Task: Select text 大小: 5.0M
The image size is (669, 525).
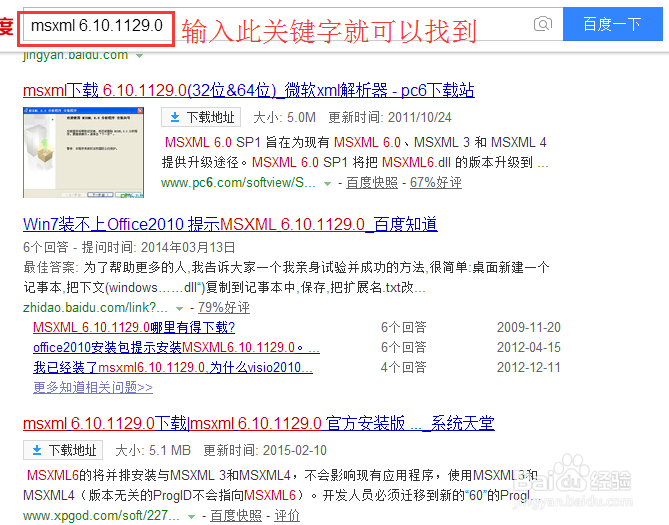Action: pos(285,117)
